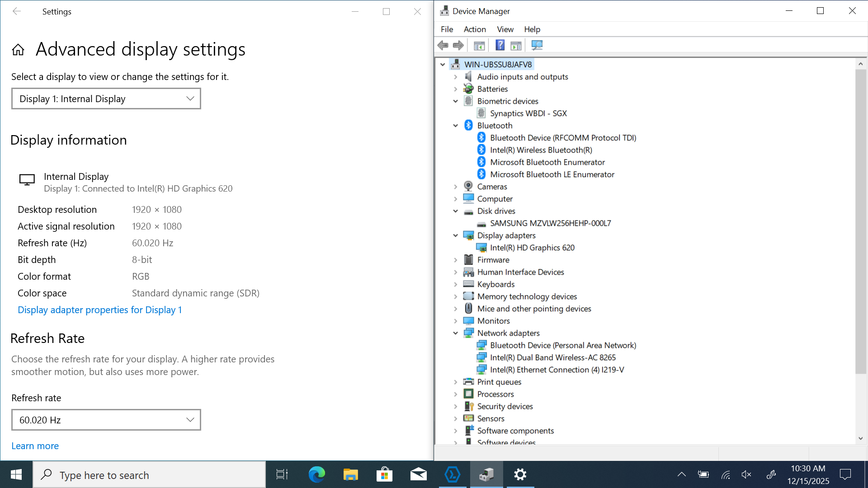868x488 pixels.
Task: Open the display selection dropdown
Action: click(106, 99)
